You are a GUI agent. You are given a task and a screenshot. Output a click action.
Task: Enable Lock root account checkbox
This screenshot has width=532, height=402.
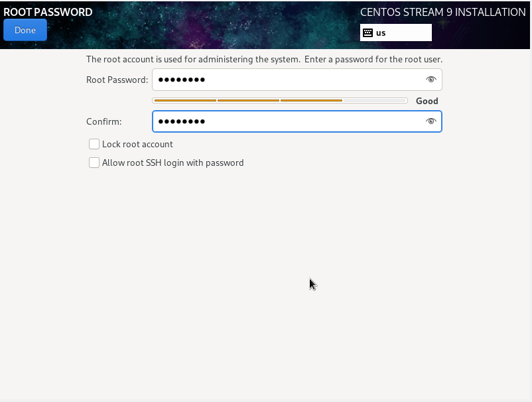(x=94, y=144)
